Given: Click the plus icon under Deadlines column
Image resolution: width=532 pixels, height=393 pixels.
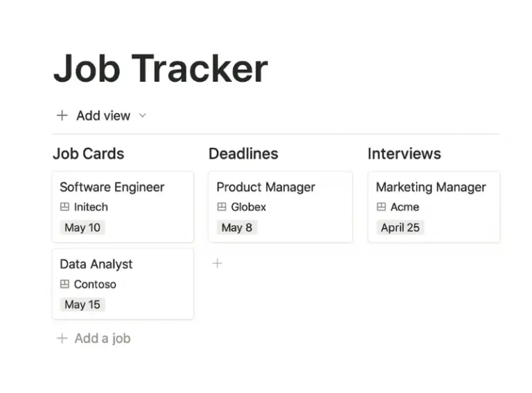Looking at the screenshot, I should click(217, 263).
